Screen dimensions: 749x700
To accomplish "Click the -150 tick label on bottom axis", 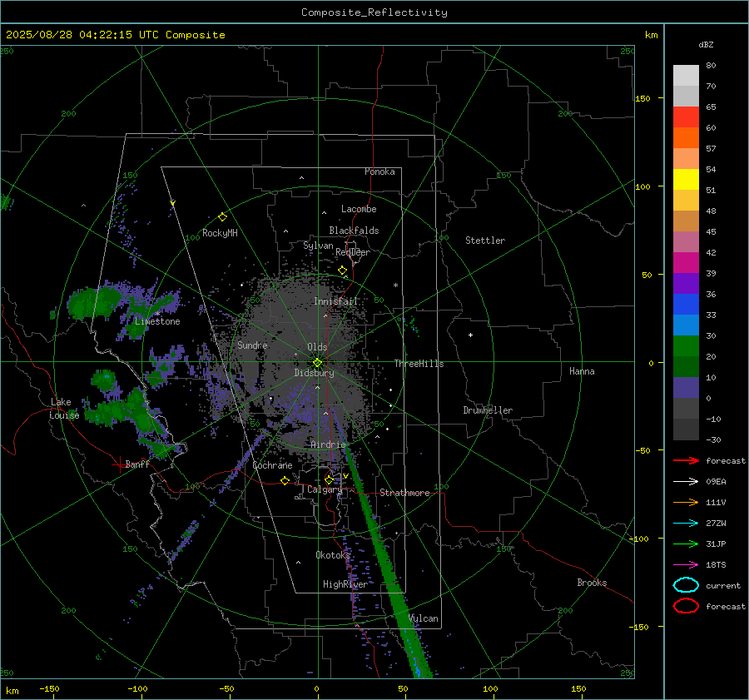I will (49, 688).
